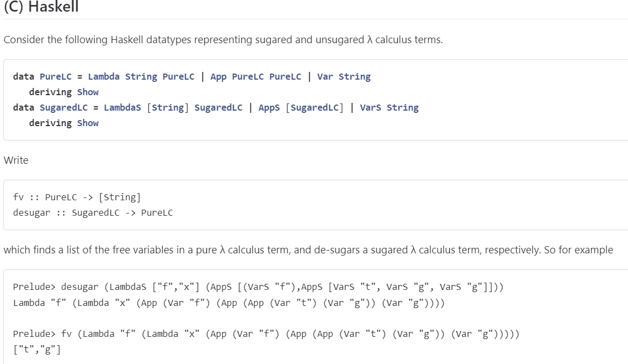The image size is (628, 364).
Task: Click the desugar type signature line
Action: click(93, 212)
